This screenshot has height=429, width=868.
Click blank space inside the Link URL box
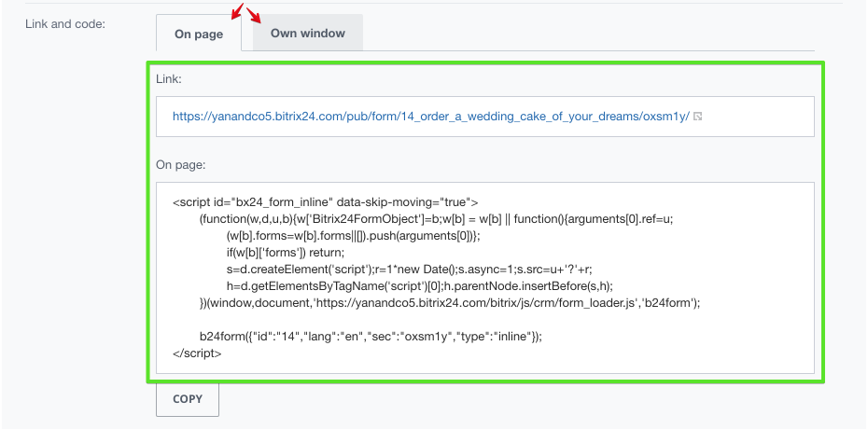coord(759,116)
